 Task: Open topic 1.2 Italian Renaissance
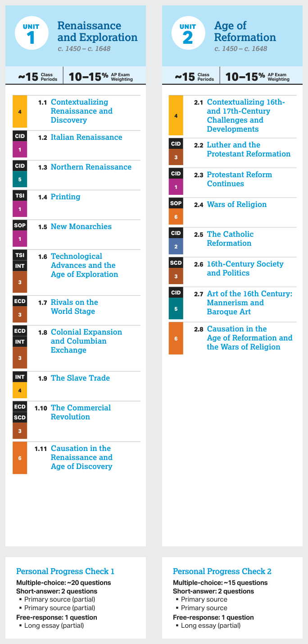coord(86,137)
